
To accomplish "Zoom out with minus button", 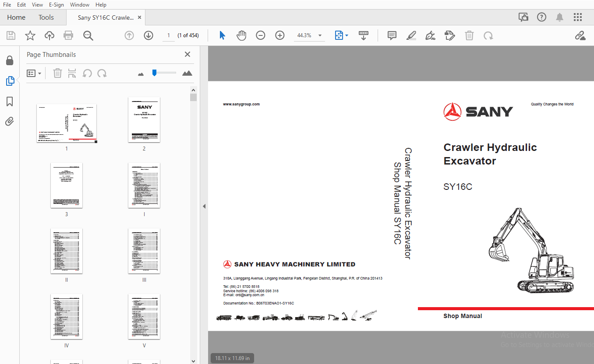I will click(261, 35).
